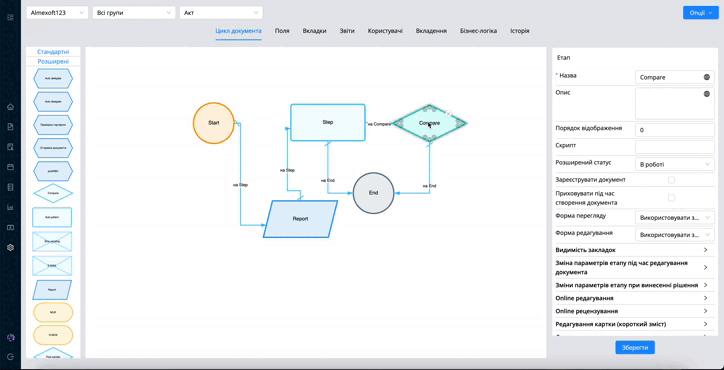Image resolution: width=724 pixels, height=370 pixels.
Task: Open the Всі групи dropdown
Action: (134, 13)
